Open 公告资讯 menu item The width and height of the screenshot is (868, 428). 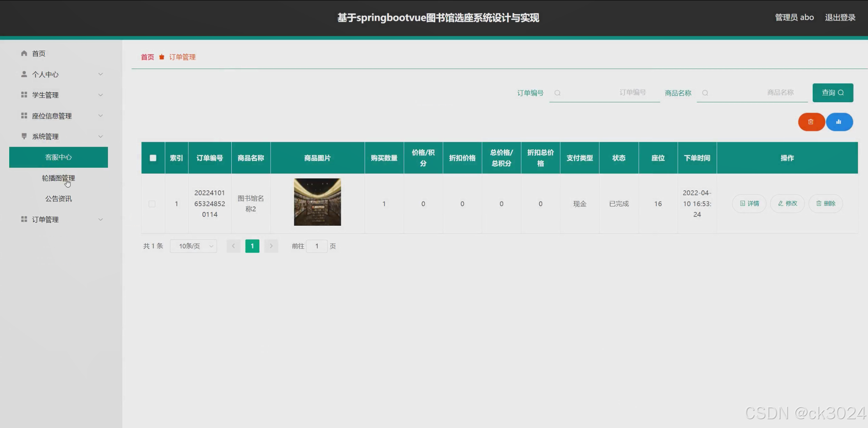point(58,199)
